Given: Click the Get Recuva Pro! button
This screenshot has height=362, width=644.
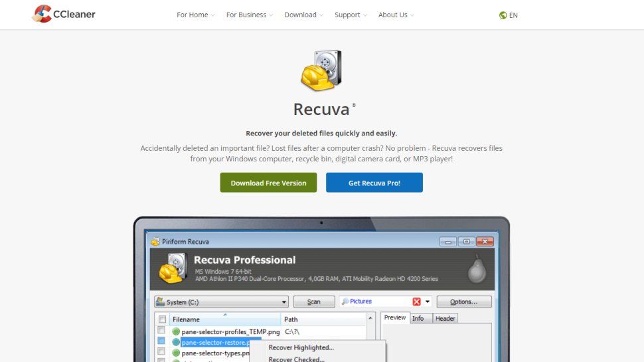Looking at the screenshot, I should click(x=374, y=183).
